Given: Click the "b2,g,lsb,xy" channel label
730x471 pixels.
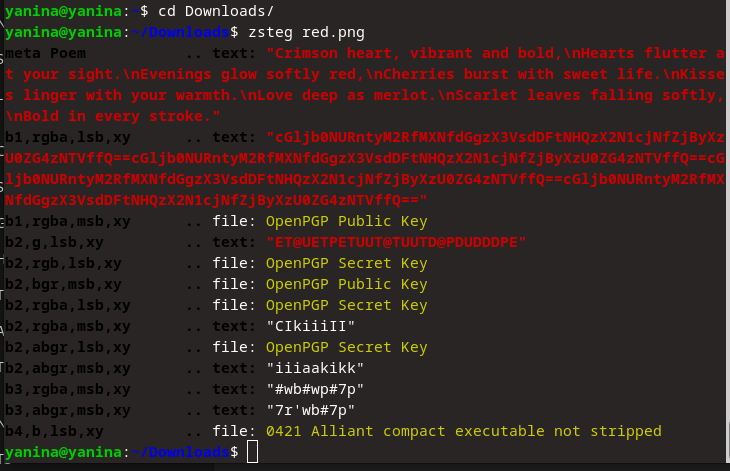Looking at the screenshot, I should [53, 242].
